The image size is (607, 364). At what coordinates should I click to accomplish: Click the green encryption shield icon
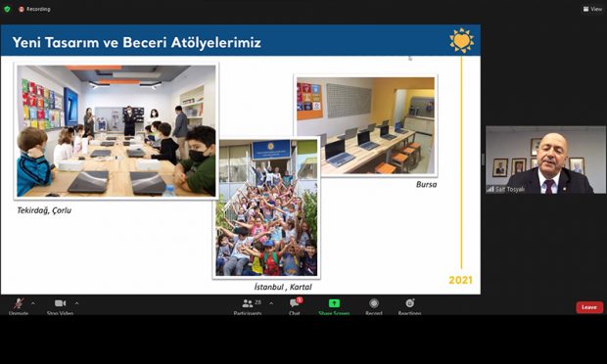7,9
